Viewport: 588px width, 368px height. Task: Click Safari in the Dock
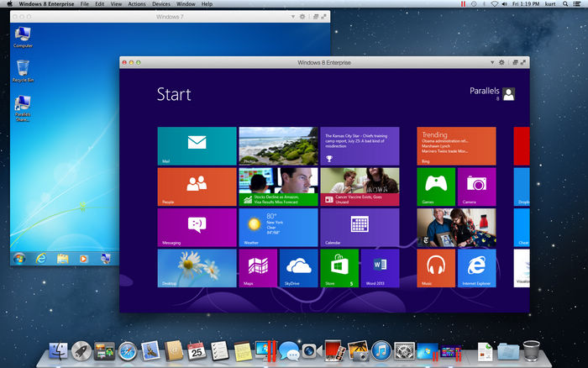click(128, 350)
